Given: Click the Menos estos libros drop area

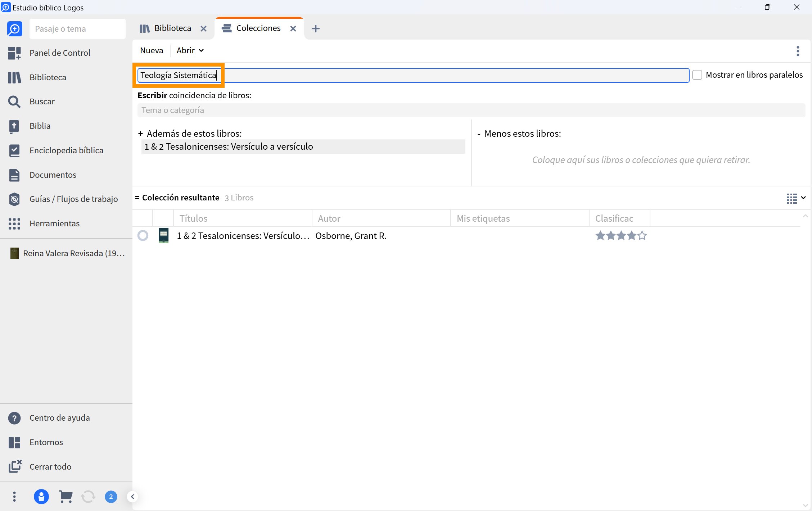Looking at the screenshot, I should pyautogui.click(x=641, y=160).
